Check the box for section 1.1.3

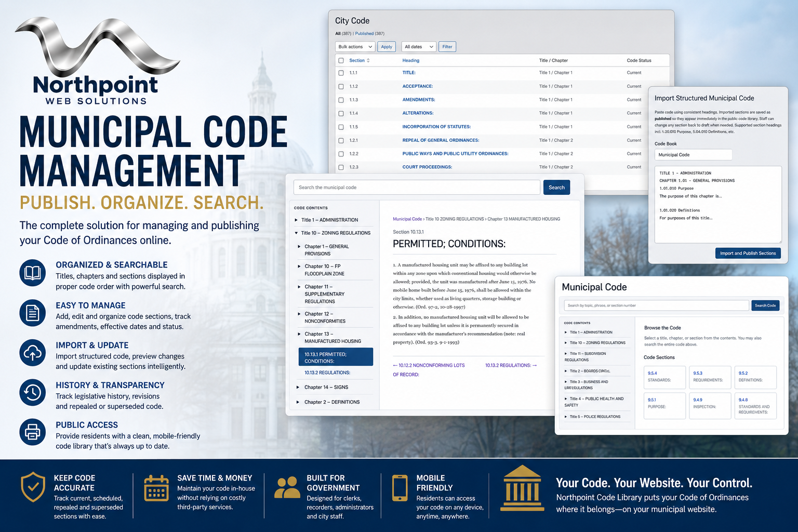(341, 100)
